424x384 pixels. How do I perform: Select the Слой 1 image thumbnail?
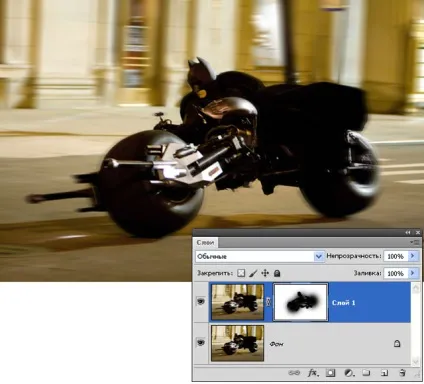tap(237, 302)
